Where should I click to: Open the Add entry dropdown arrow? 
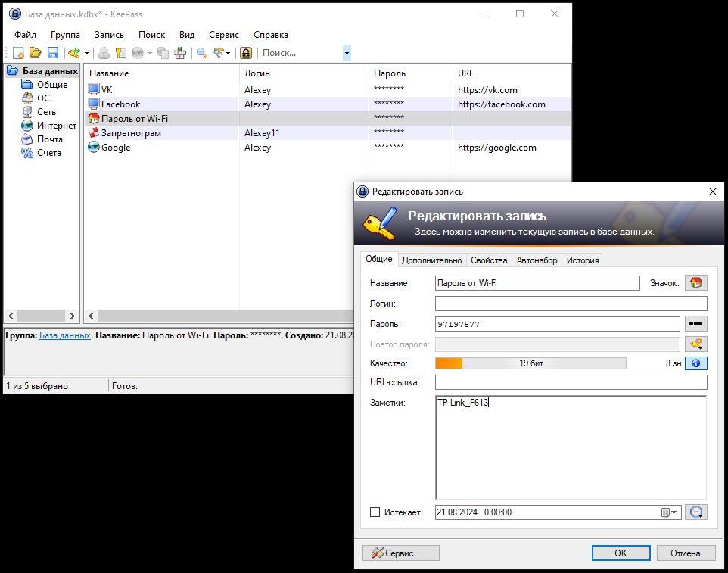(86, 54)
